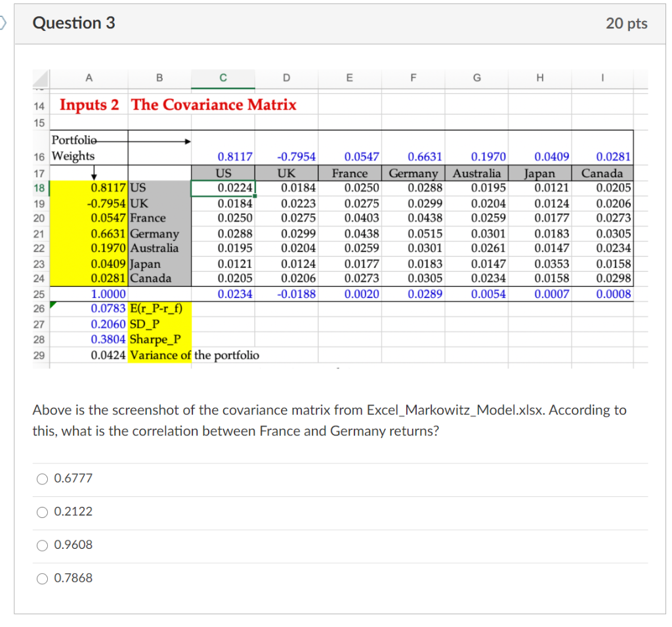Select the 0.7868 answer option
Viewport: 672px width, 627px height.
pyautogui.click(x=42, y=579)
